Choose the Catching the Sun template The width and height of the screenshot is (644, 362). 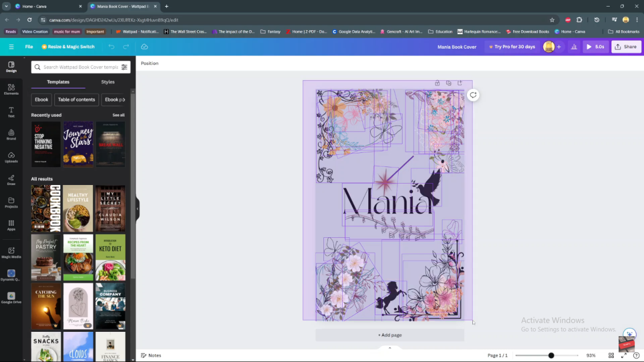point(46,306)
